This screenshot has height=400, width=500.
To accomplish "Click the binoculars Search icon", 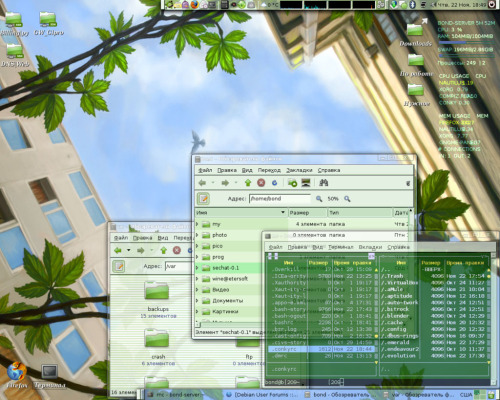I will click(x=324, y=183).
